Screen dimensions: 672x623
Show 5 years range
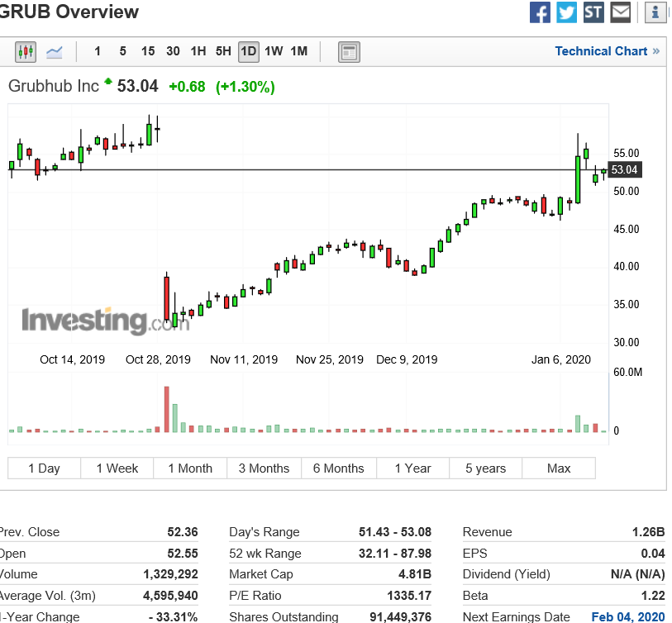pyautogui.click(x=485, y=468)
